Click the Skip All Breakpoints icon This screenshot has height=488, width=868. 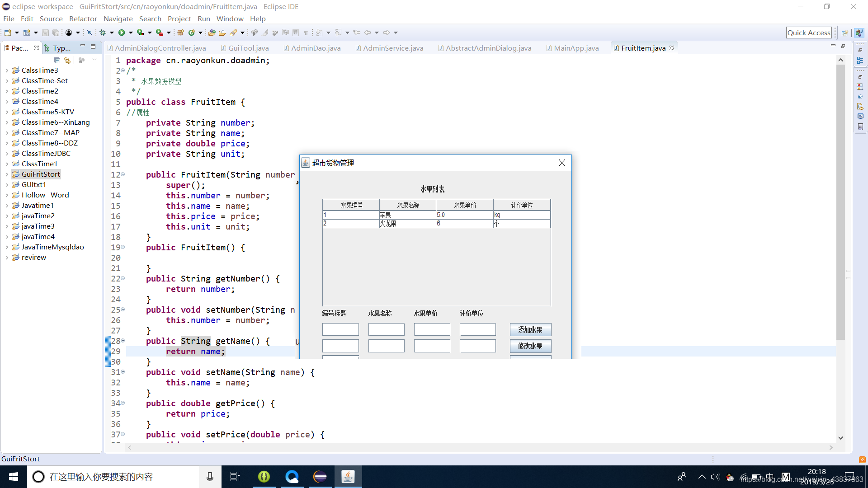[90, 33]
